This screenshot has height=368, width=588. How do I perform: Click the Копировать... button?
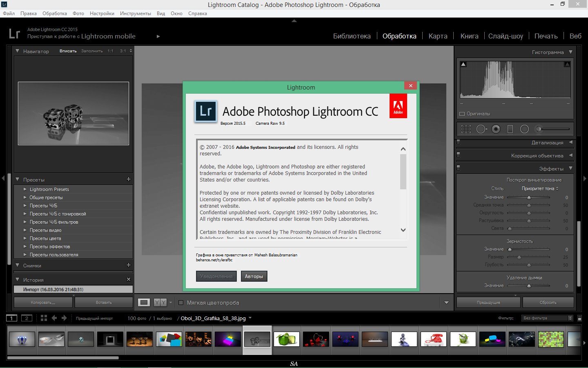click(43, 303)
